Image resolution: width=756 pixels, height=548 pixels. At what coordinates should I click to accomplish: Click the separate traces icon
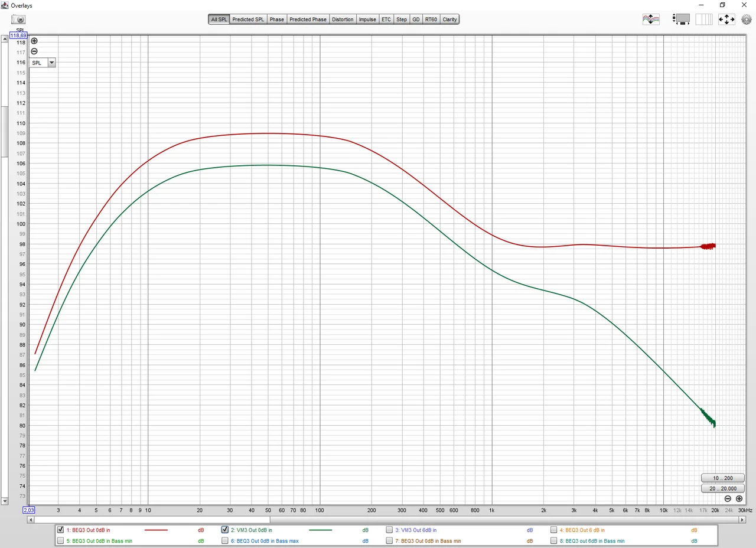coord(651,19)
